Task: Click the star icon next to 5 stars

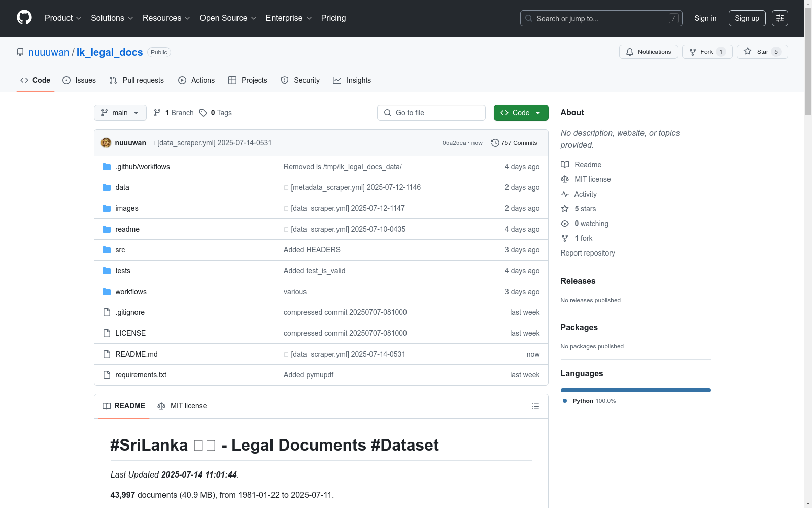Action: point(565,209)
